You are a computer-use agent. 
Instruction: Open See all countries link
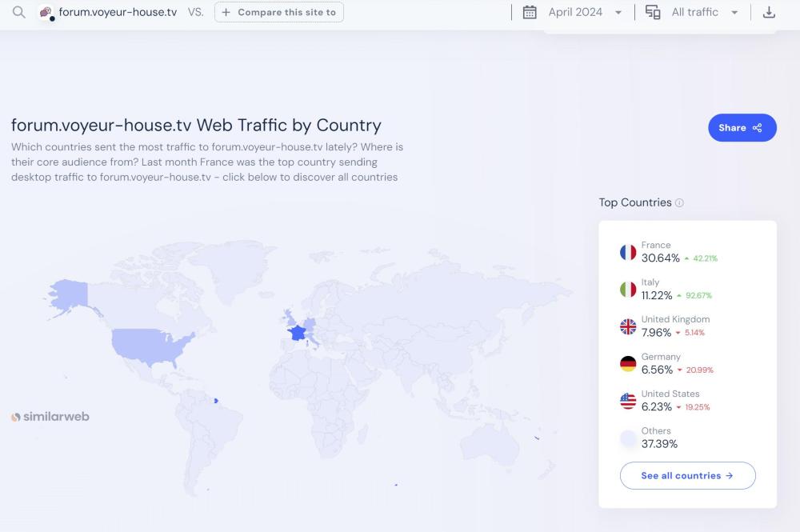coord(687,475)
